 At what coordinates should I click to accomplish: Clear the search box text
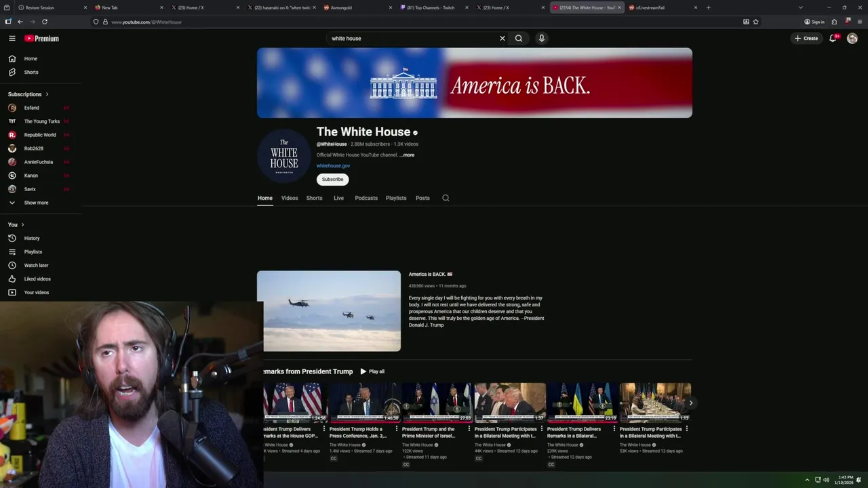tap(502, 39)
